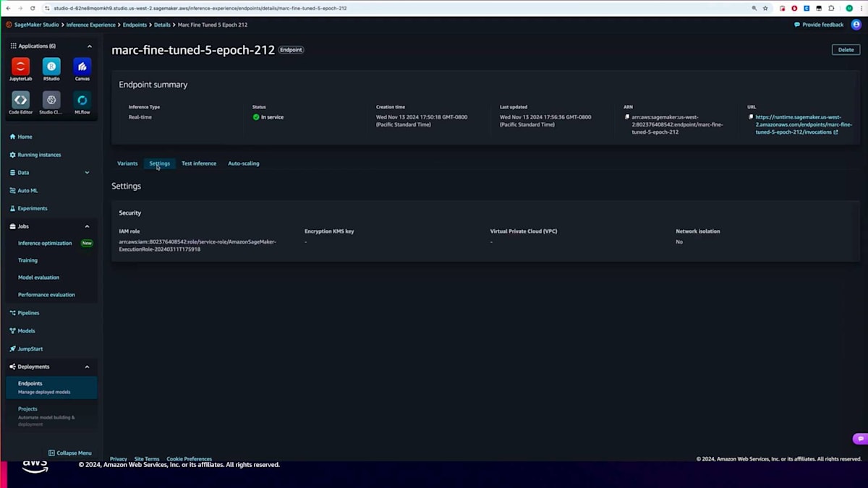This screenshot has height=488, width=868.
Task: Collapse the Applications (6) panel
Action: pos(90,46)
